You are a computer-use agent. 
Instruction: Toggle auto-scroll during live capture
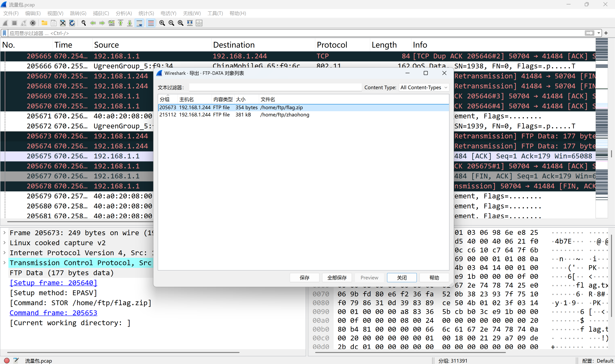139,23
